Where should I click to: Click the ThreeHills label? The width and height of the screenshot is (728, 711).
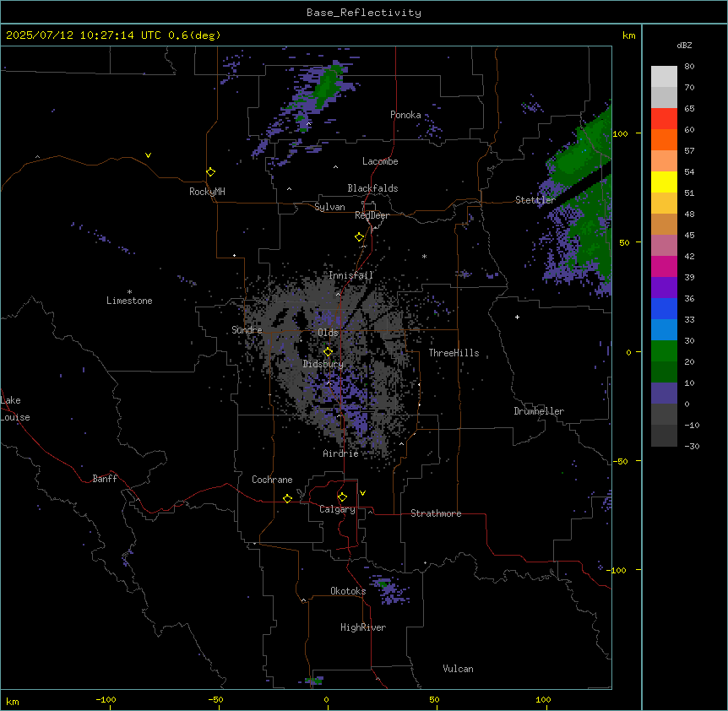pos(454,353)
